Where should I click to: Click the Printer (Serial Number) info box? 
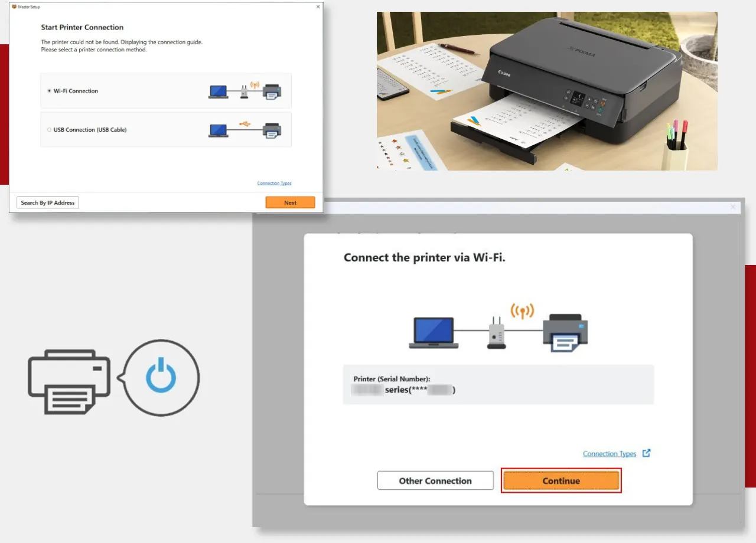(x=498, y=384)
